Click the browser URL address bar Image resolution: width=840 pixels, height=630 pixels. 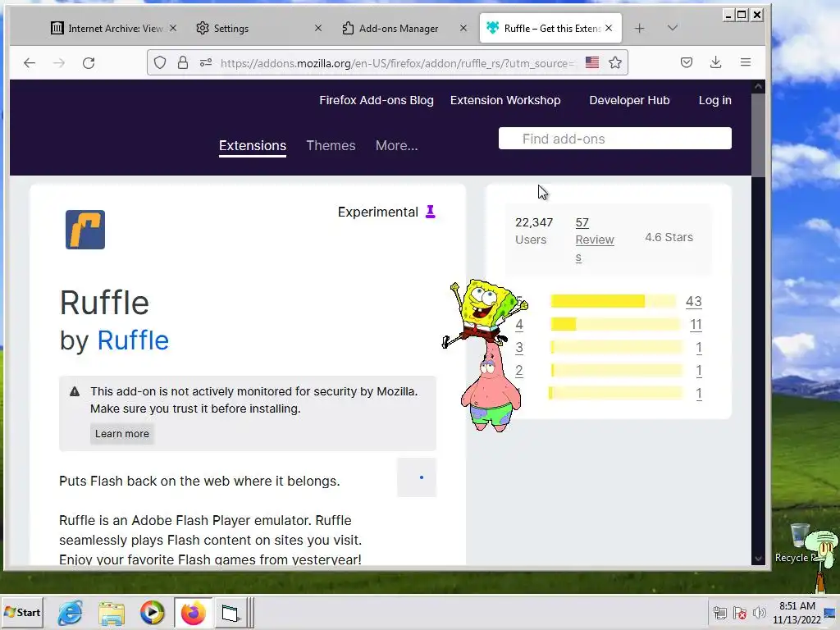pos(396,63)
